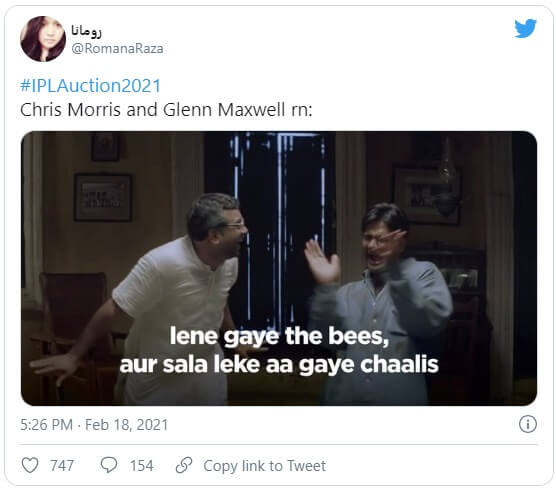Viewport: 556px width, 492px height.
Task: Open the #IPLAuction2021 hashtag
Action: 91,86
